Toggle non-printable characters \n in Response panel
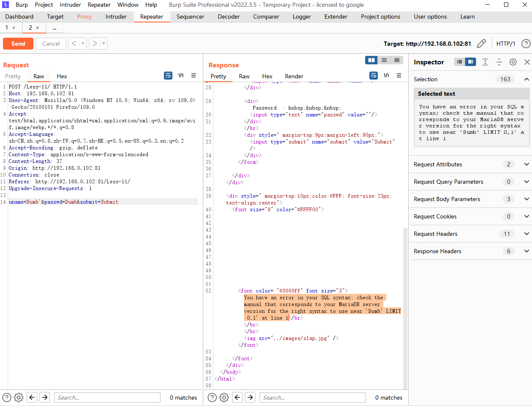 click(x=386, y=75)
